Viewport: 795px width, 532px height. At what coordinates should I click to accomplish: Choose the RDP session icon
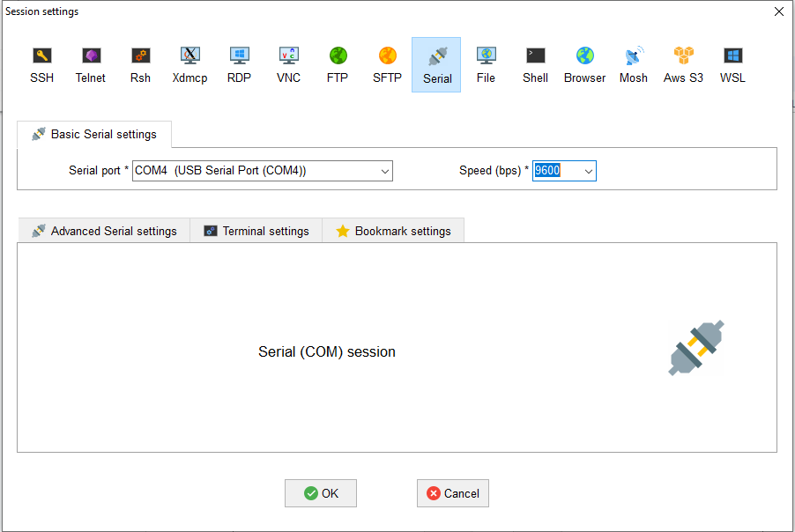pos(239,64)
